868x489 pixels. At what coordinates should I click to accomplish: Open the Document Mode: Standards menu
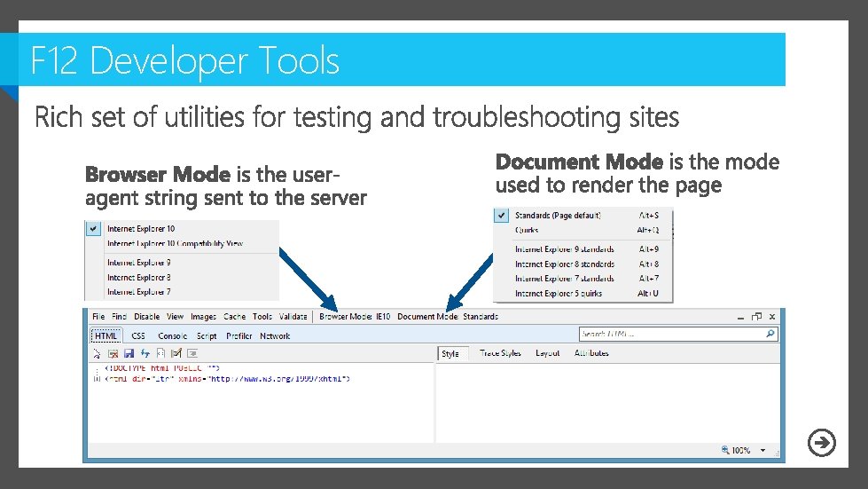coord(448,316)
